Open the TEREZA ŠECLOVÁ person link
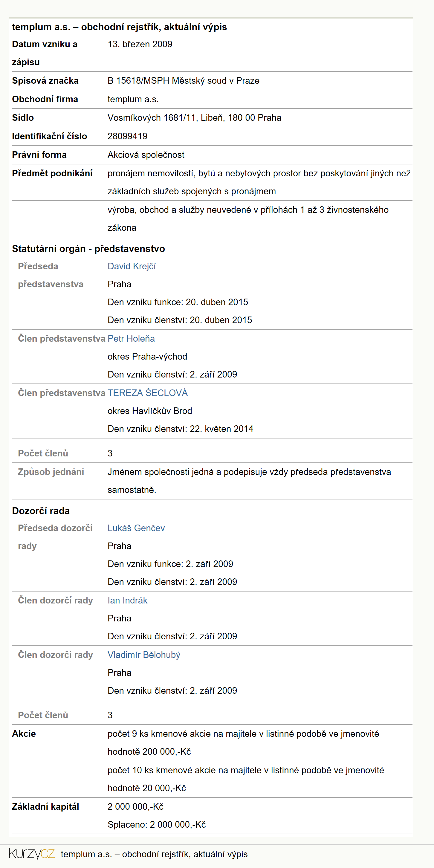The width and height of the screenshot is (434, 868). pos(148,393)
